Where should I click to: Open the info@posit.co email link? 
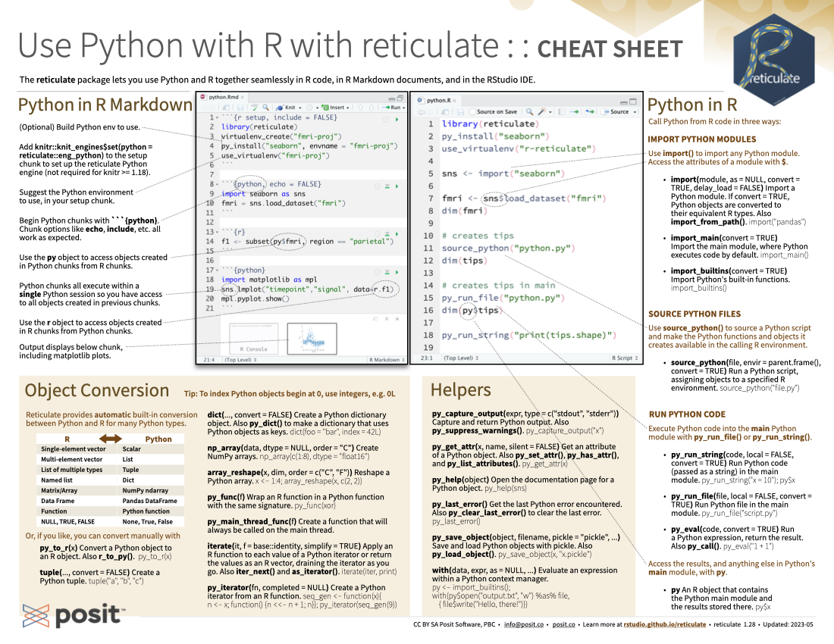(x=523, y=624)
